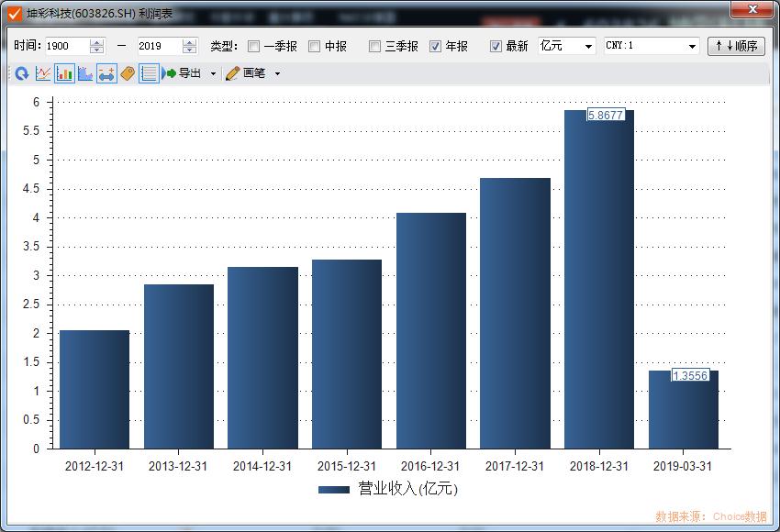Select the bar chart icon

pyautogui.click(x=64, y=73)
